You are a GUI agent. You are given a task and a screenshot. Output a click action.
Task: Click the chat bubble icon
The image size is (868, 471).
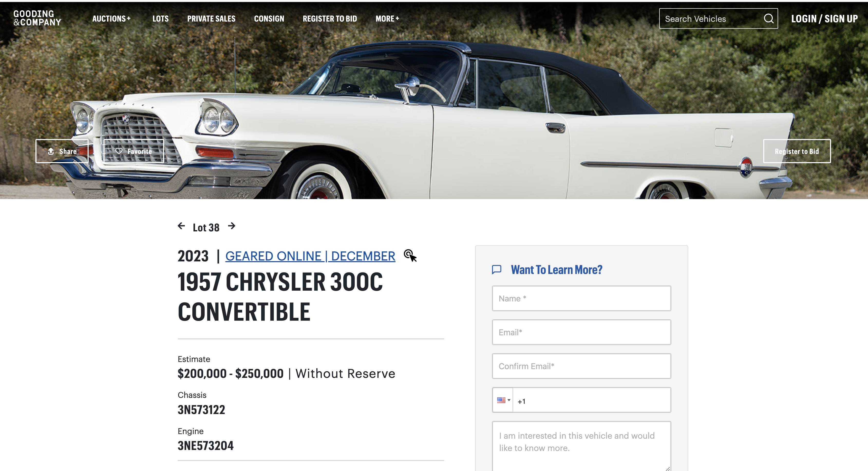tap(497, 269)
